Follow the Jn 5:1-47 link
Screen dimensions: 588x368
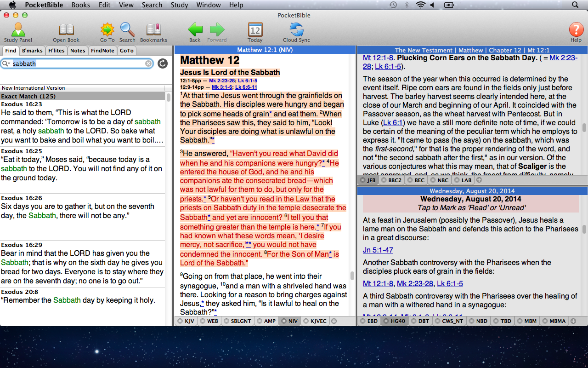378,250
